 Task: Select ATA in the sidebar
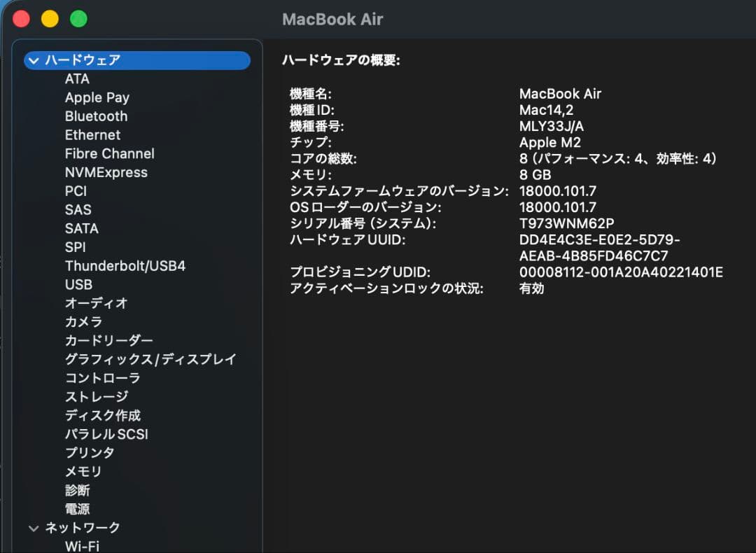[77, 79]
